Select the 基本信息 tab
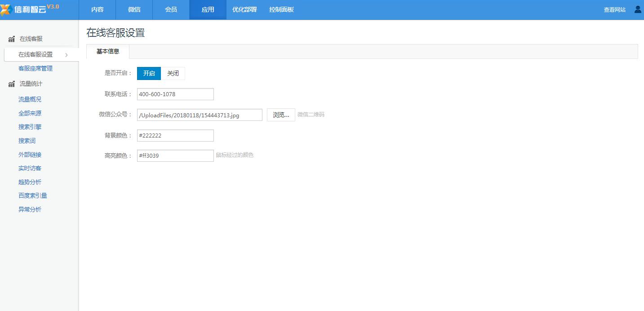Screen dimensions: 644x311 click(108, 52)
